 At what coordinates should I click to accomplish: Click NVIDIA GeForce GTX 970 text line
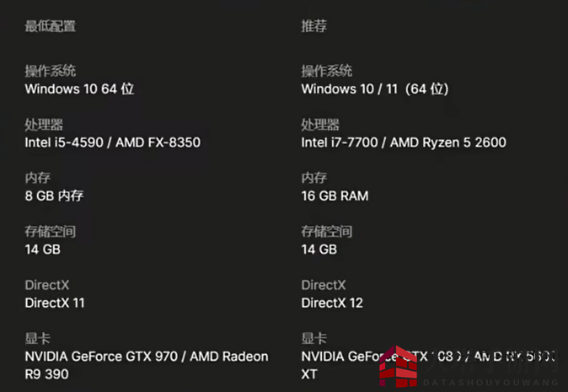(147, 357)
